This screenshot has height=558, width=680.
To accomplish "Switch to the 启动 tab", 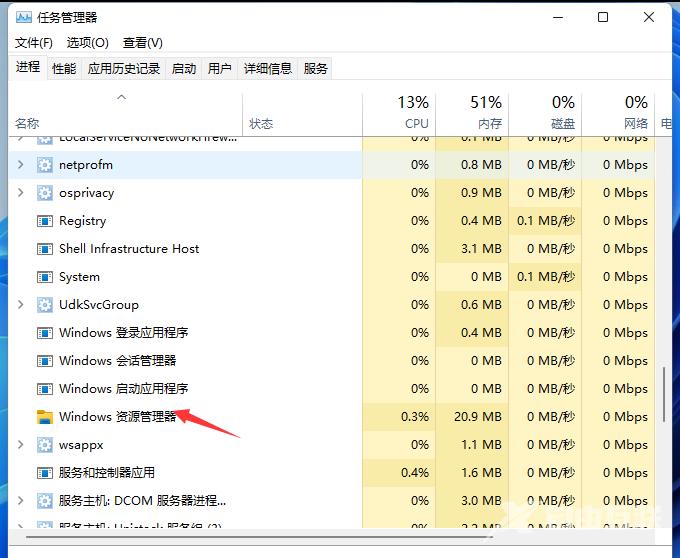I will [x=184, y=69].
